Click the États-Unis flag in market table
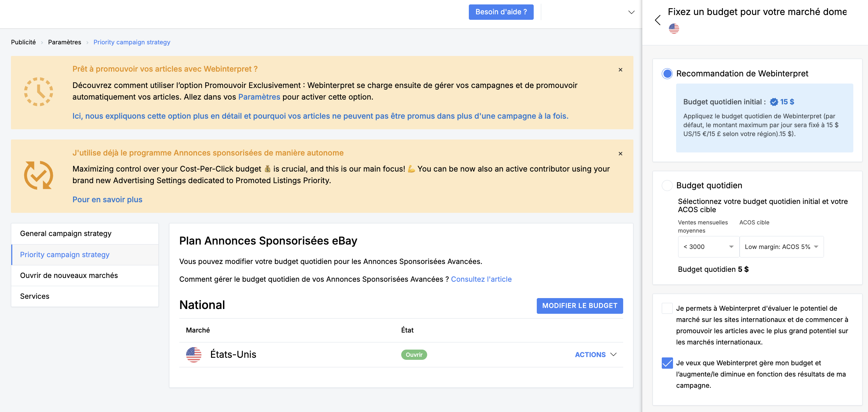 click(x=194, y=355)
